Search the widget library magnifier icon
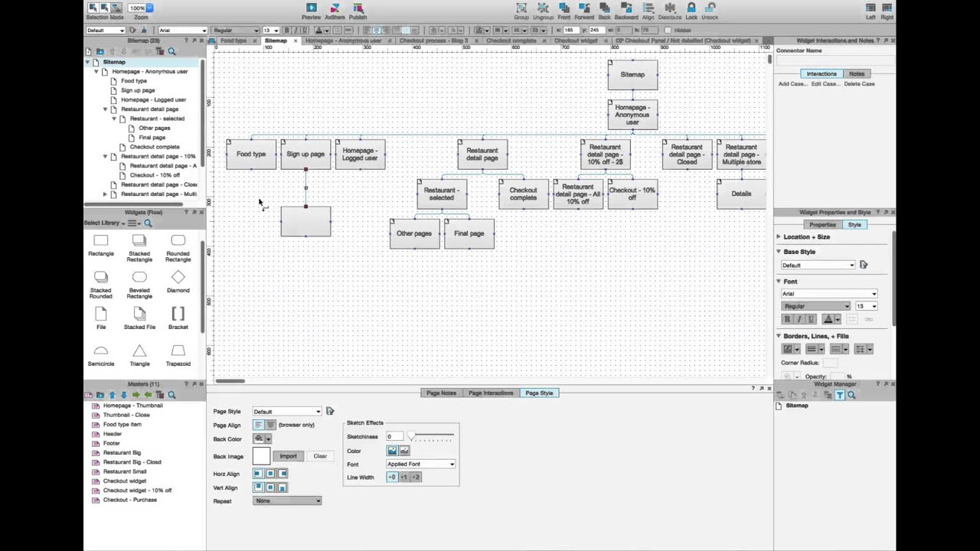Screen dimensions: 980x551 point(148,223)
